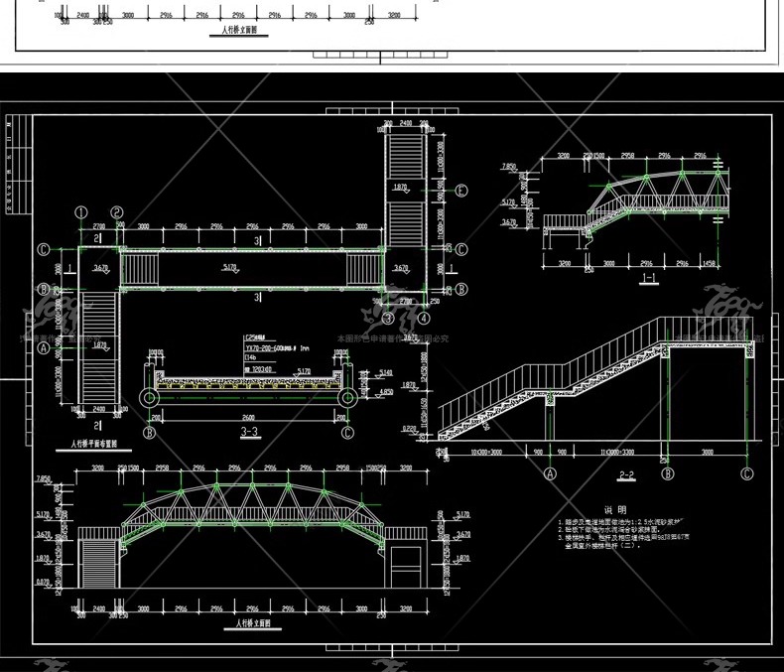Click grid axis bubble 2 in the plan
The height and width of the screenshot is (672, 784).
[x=117, y=212]
